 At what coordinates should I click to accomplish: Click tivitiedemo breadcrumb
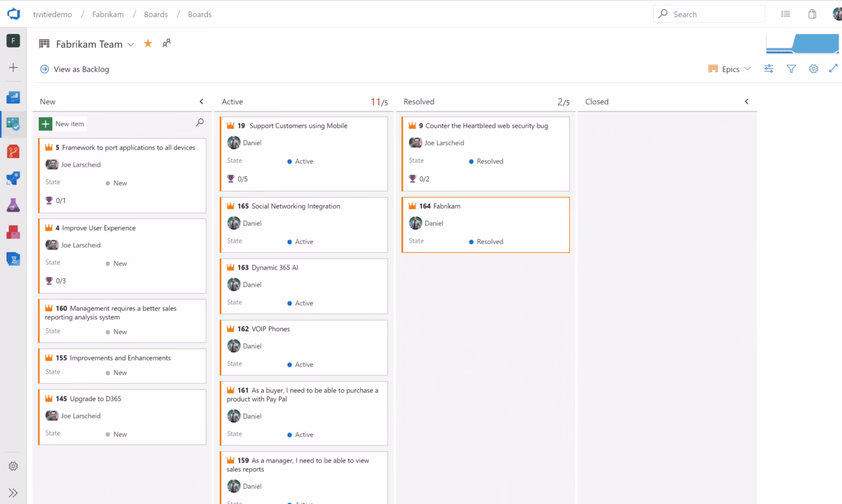[x=53, y=14]
